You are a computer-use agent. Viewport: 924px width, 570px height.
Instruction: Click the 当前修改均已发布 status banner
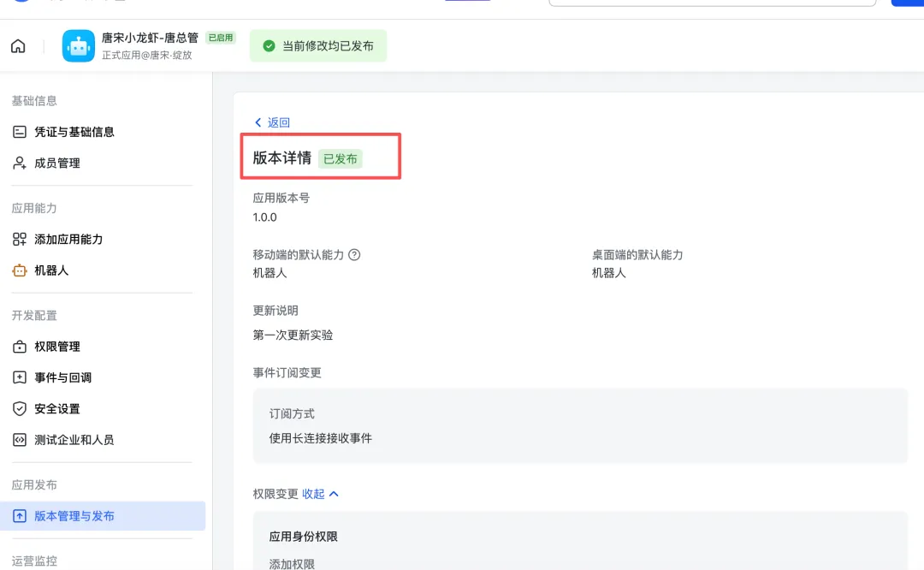click(x=318, y=46)
